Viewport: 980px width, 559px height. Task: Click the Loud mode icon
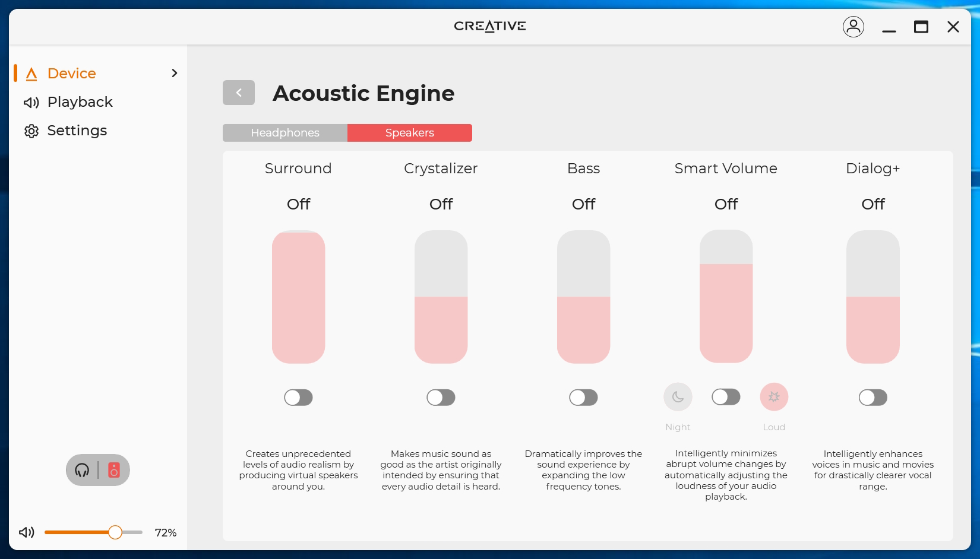[x=774, y=397]
